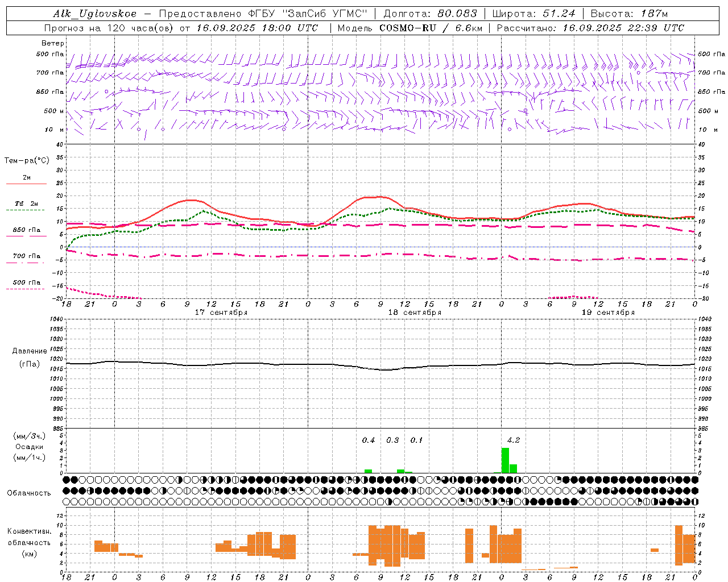728x582 pixels.
Task: Click the 'Ветер' wind panel label
Action: pos(53,43)
